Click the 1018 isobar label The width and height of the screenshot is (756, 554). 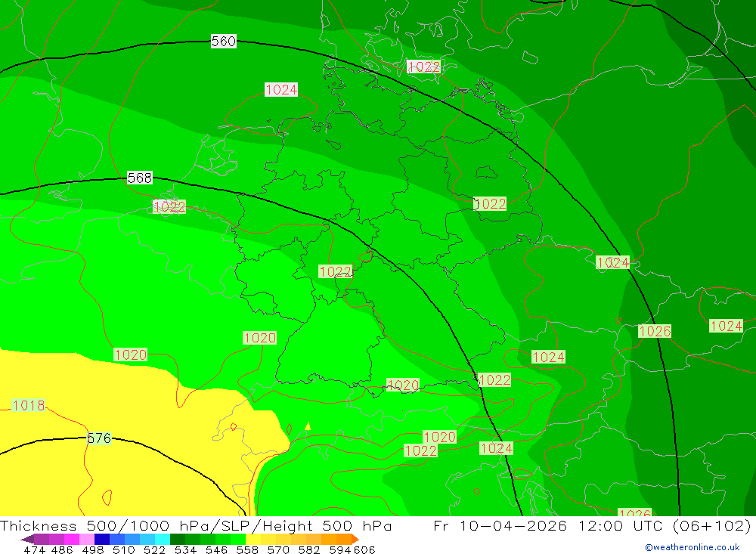(x=29, y=406)
